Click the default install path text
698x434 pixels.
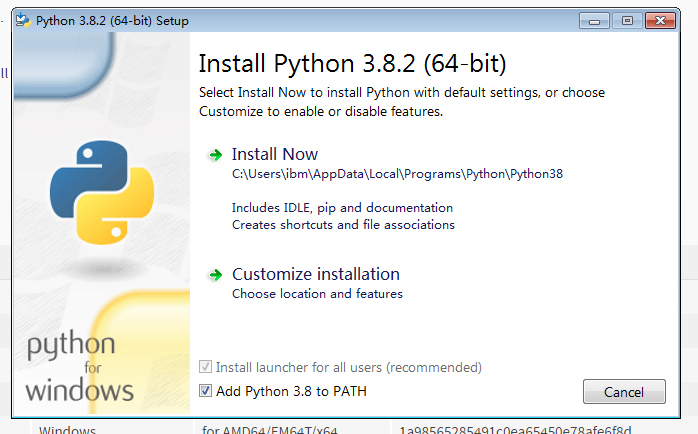(x=397, y=174)
